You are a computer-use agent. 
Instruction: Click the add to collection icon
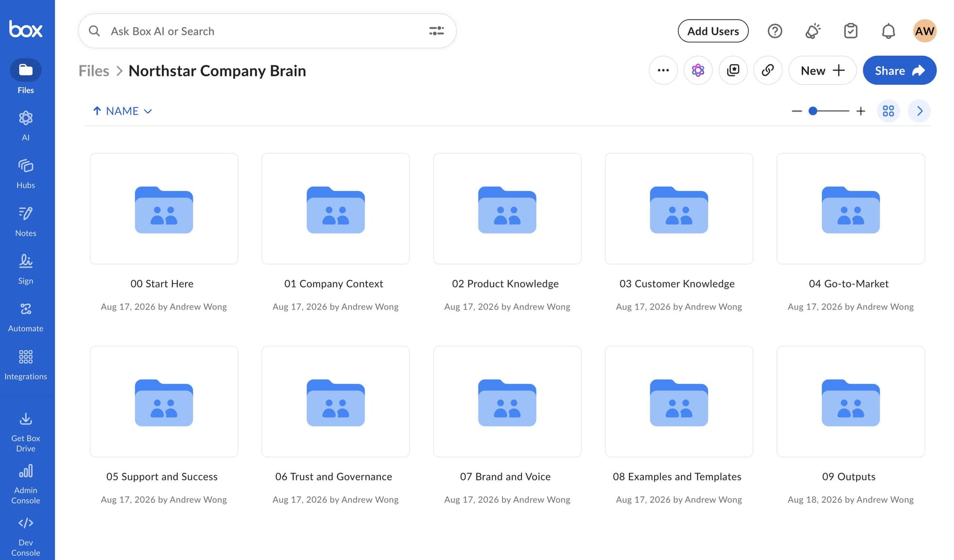(x=733, y=70)
